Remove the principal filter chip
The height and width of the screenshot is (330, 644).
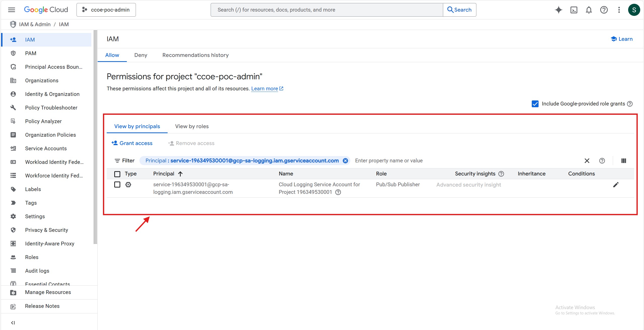(x=345, y=161)
